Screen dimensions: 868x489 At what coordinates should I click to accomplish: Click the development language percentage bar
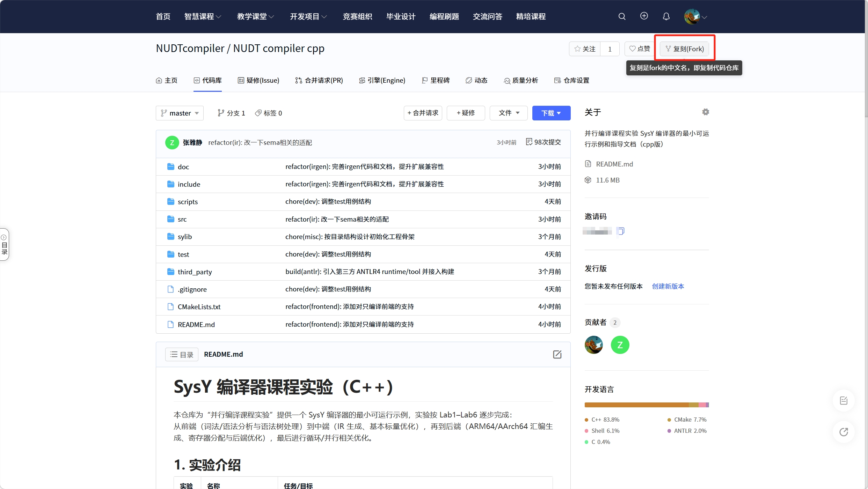point(647,405)
